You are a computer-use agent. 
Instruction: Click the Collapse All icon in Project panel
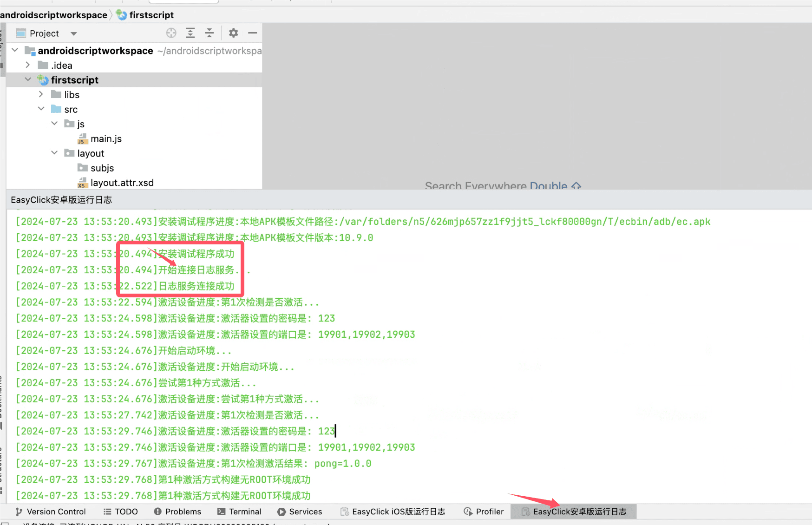(210, 33)
